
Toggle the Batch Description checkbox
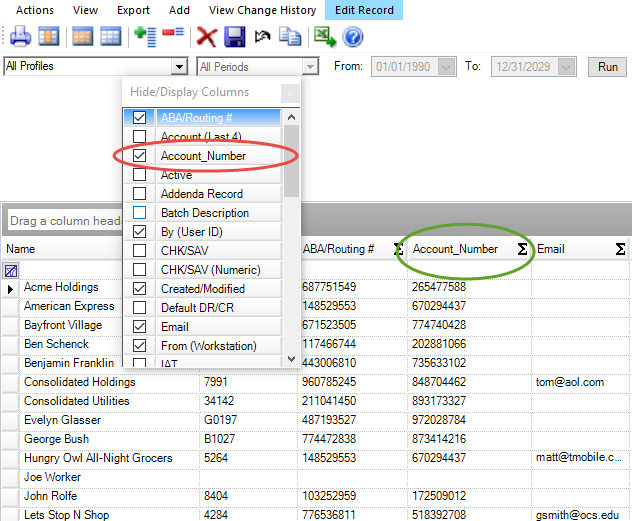click(140, 213)
